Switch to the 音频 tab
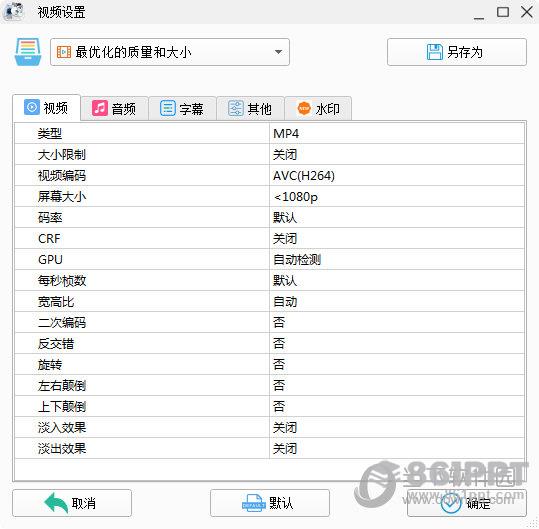Screen dimensions: 539x529 pyautogui.click(x=114, y=109)
